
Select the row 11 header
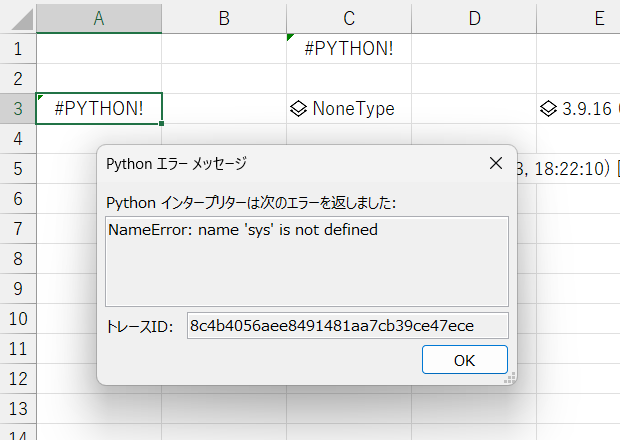pos(18,349)
